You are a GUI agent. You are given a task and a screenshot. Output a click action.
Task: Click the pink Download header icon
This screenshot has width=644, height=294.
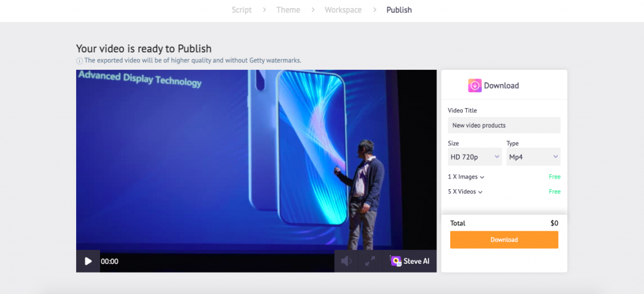click(475, 85)
